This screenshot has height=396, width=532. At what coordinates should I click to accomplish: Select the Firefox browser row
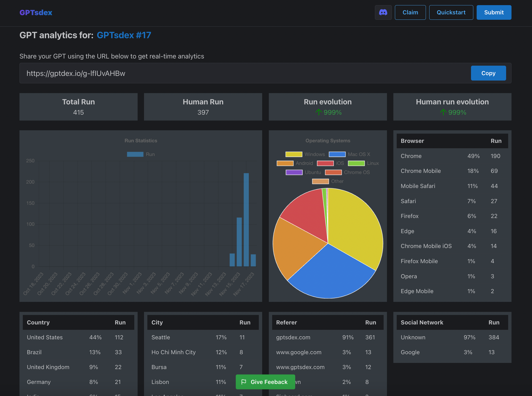point(452,216)
